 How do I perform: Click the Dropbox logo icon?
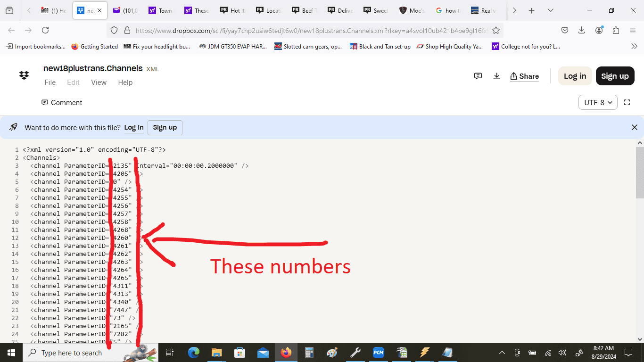pos(24,75)
